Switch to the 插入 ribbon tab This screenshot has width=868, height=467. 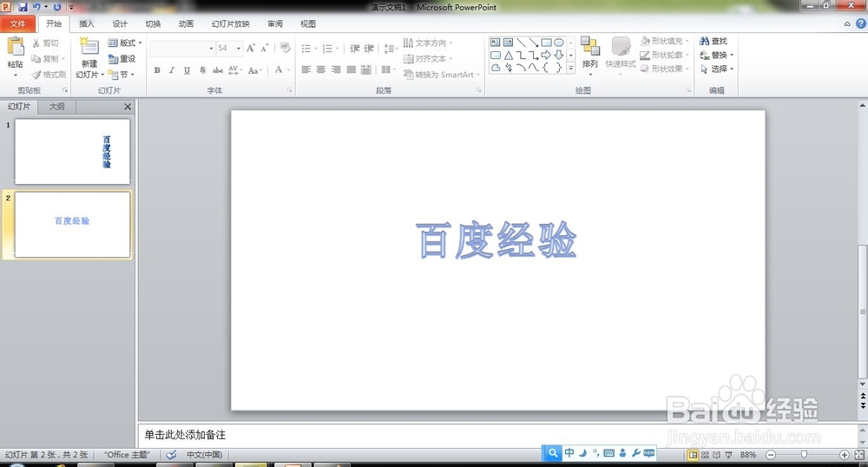86,23
